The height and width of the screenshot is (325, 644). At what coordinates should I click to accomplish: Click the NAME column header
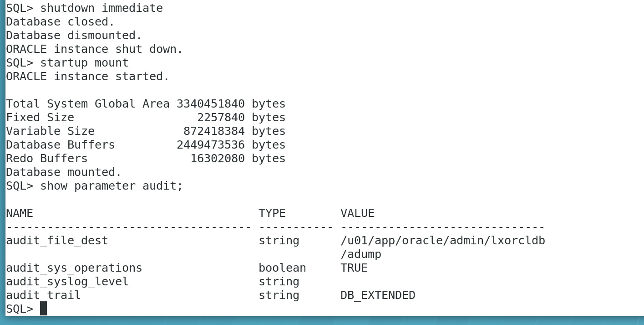(x=20, y=213)
